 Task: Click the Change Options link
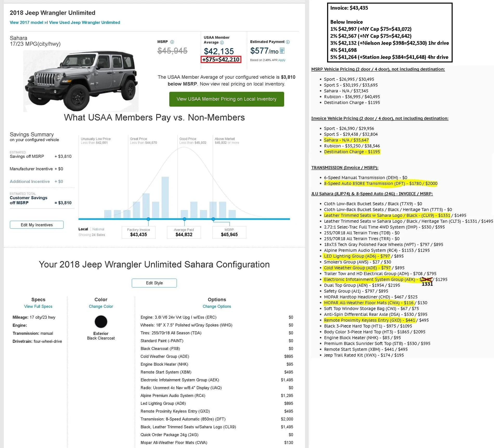click(217, 306)
